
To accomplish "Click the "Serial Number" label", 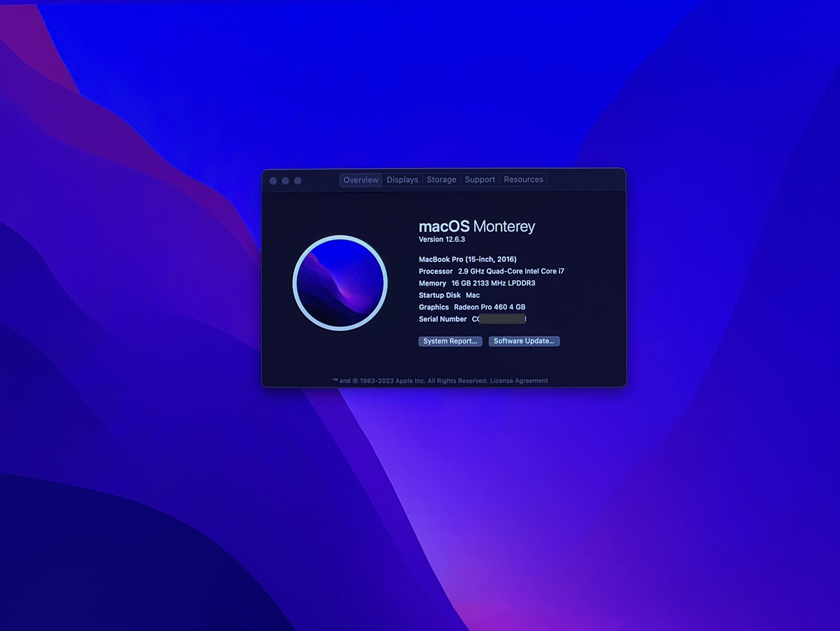I will pos(443,319).
